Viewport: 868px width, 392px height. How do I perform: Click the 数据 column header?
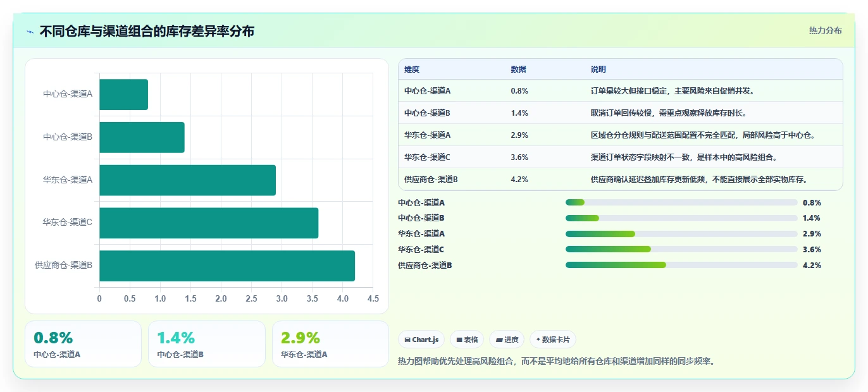click(518, 70)
